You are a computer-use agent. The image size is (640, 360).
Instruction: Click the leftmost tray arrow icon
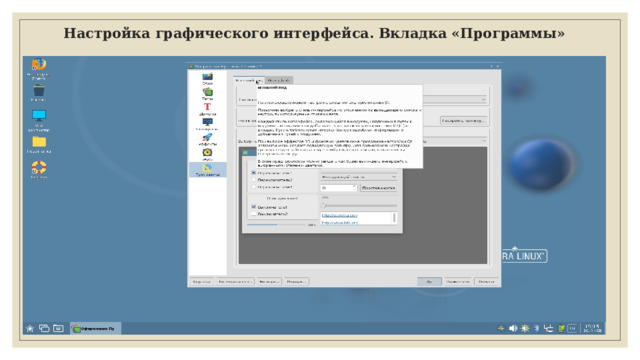[501, 328]
